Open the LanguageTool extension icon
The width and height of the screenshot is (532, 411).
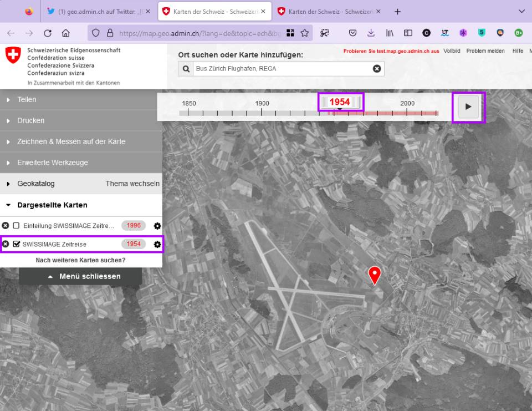(x=443, y=33)
